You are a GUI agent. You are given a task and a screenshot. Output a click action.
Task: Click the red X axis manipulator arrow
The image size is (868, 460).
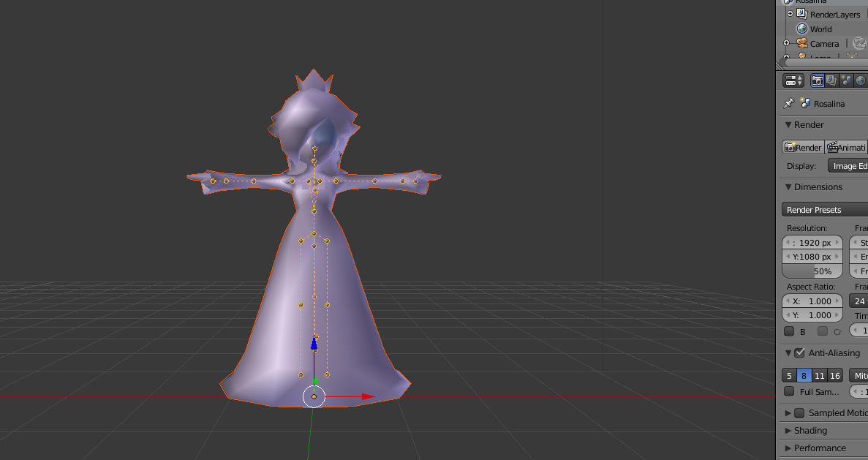click(x=368, y=396)
